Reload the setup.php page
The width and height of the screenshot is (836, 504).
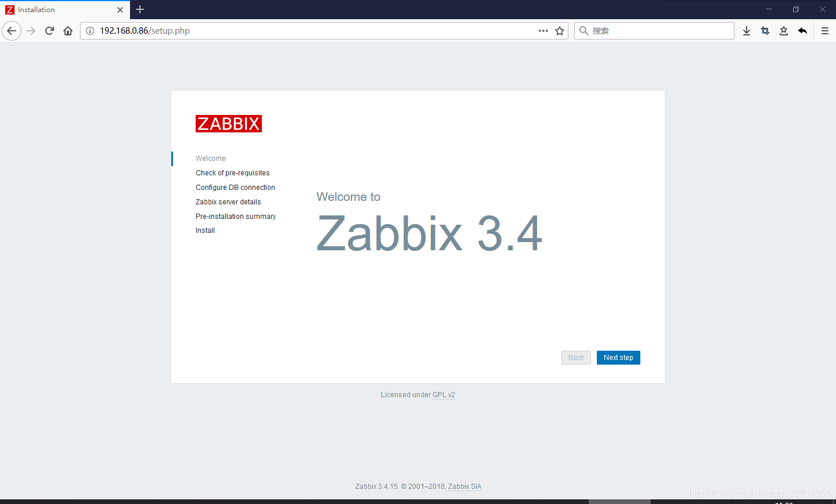pyautogui.click(x=49, y=31)
